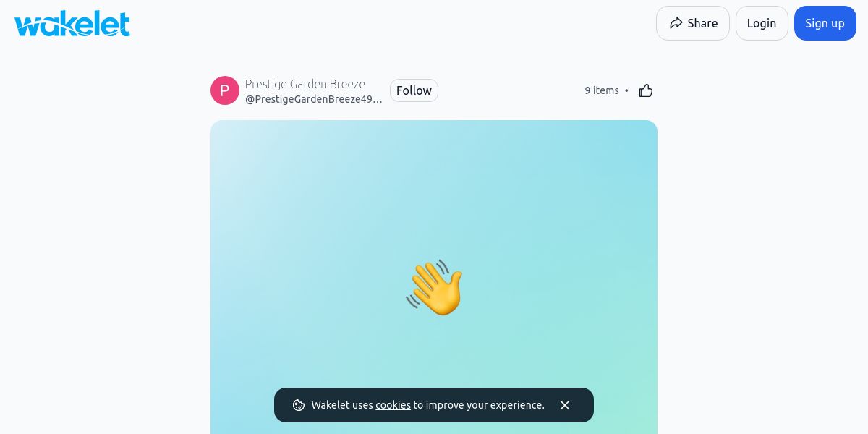Click the Wakelet logo
Viewport: 868px width, 434px height.
72,23
